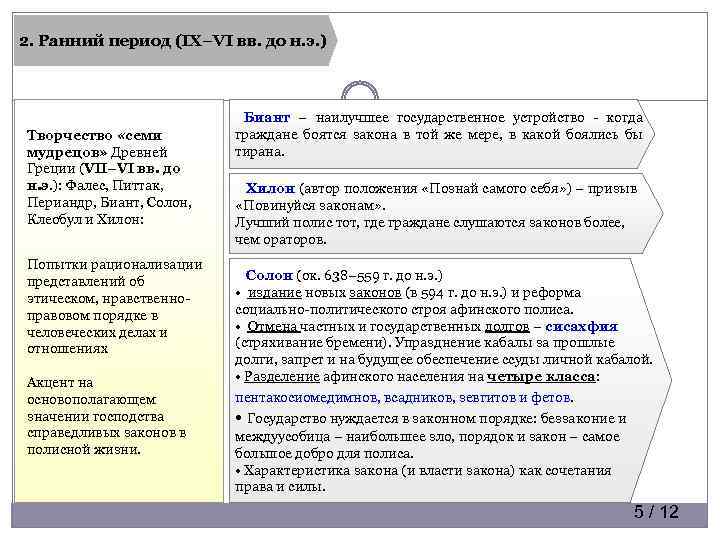Click underlined word 'издание'

275,292
